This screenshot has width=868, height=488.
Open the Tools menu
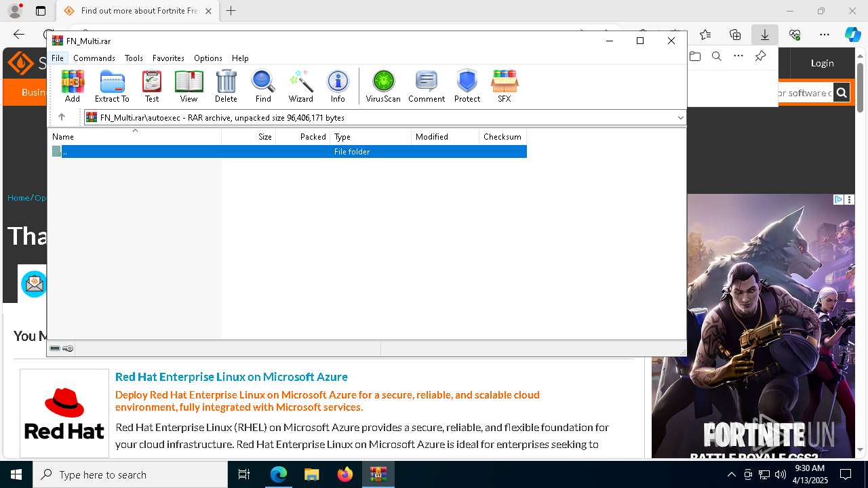point(134,58)
